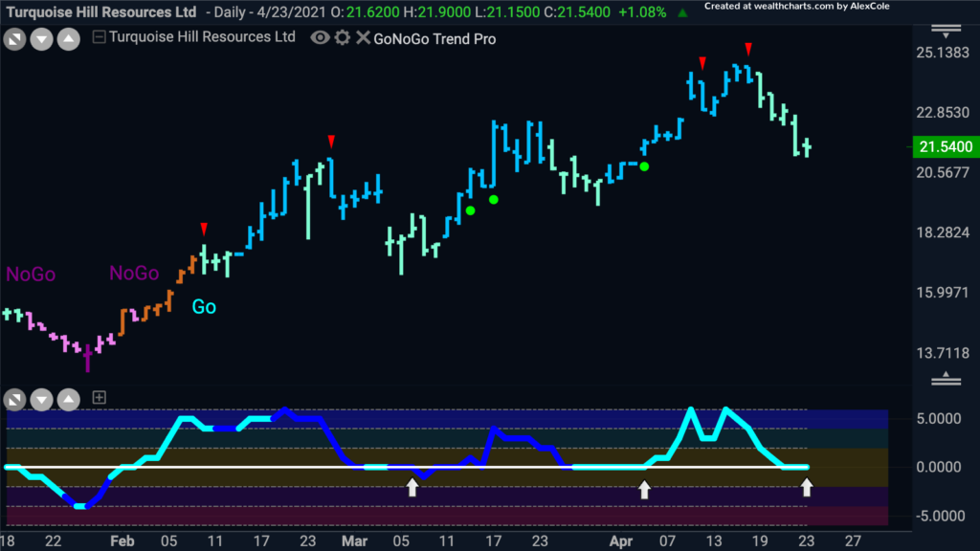The width and height of the screenshot is (980, 551).
Task: Click the 18.2824 price axis label
Action: pos(943,232)
